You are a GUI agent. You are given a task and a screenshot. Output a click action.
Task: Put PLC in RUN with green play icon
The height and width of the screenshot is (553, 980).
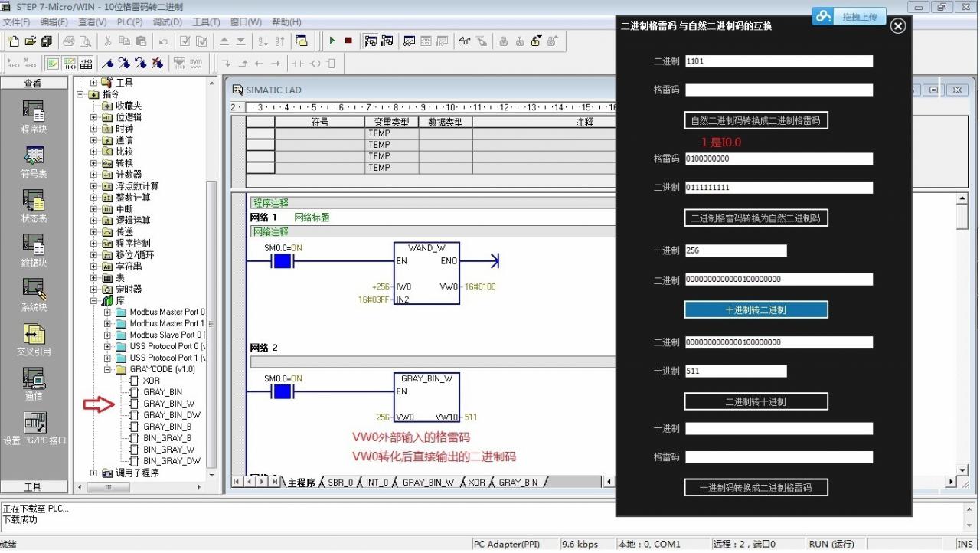click(x=332, y=41)
